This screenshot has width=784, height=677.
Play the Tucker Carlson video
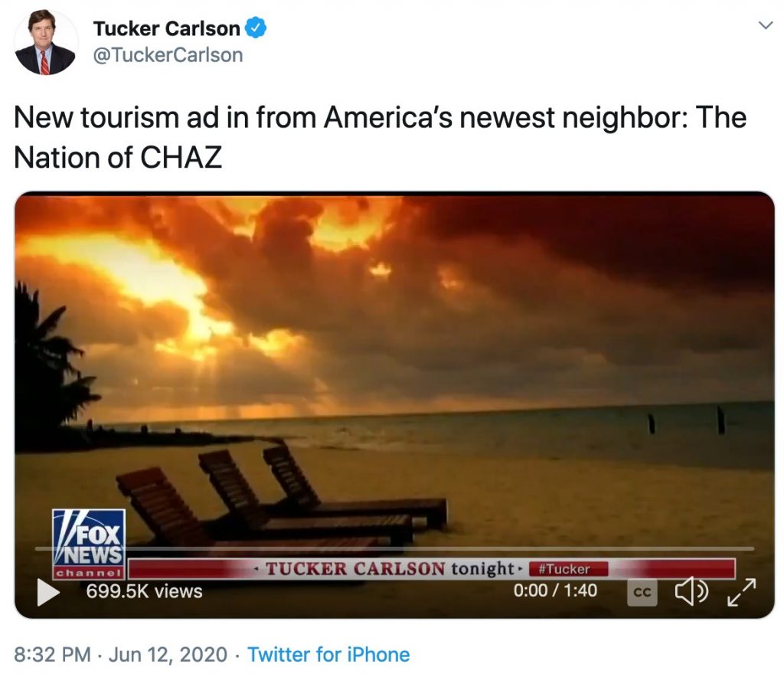click(48, 592)
